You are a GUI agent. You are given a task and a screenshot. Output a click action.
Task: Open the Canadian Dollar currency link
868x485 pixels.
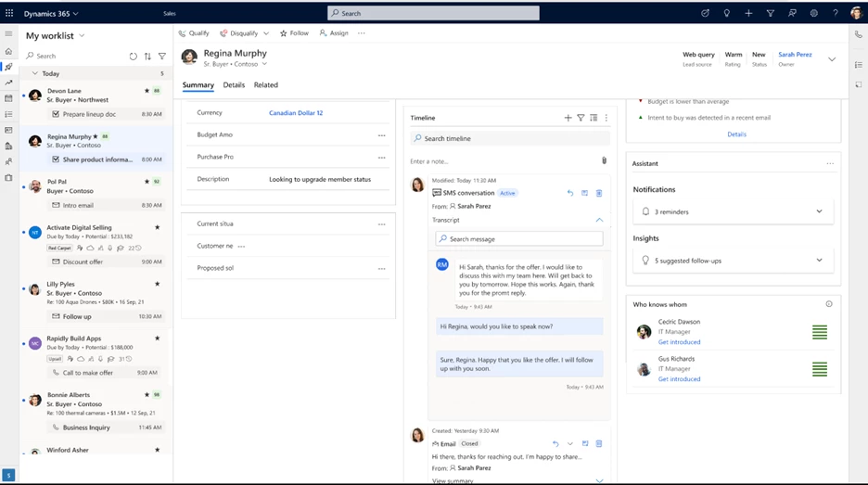[x=296, y=113]
